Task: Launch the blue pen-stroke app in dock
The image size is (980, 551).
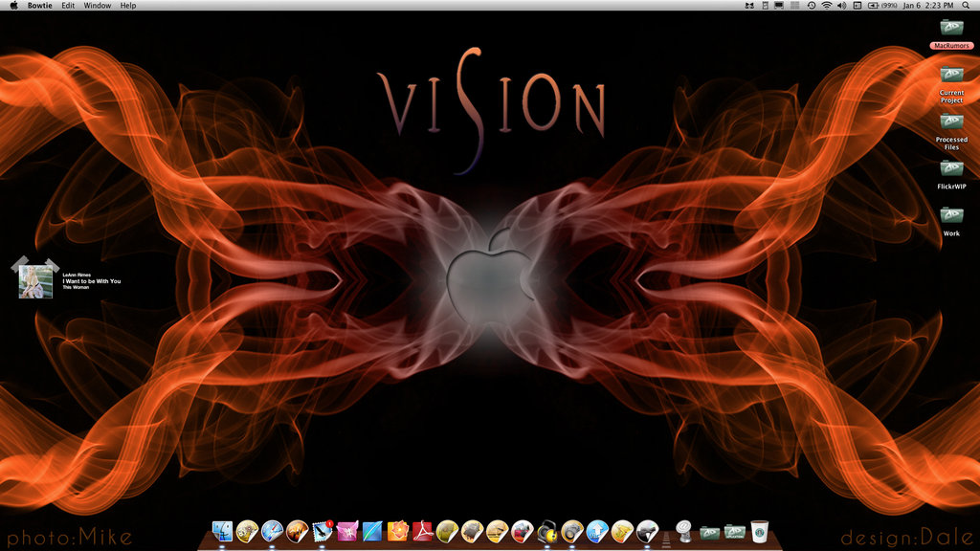Action: point(372,531)
